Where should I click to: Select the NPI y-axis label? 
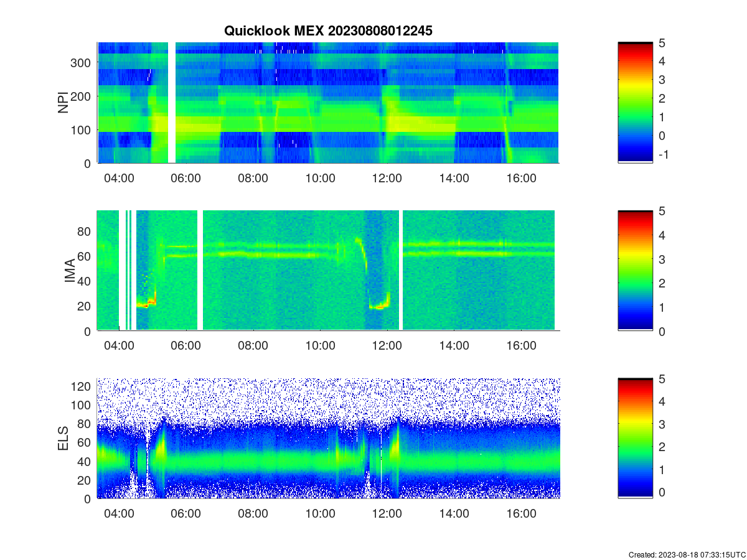tap(63, 103)
